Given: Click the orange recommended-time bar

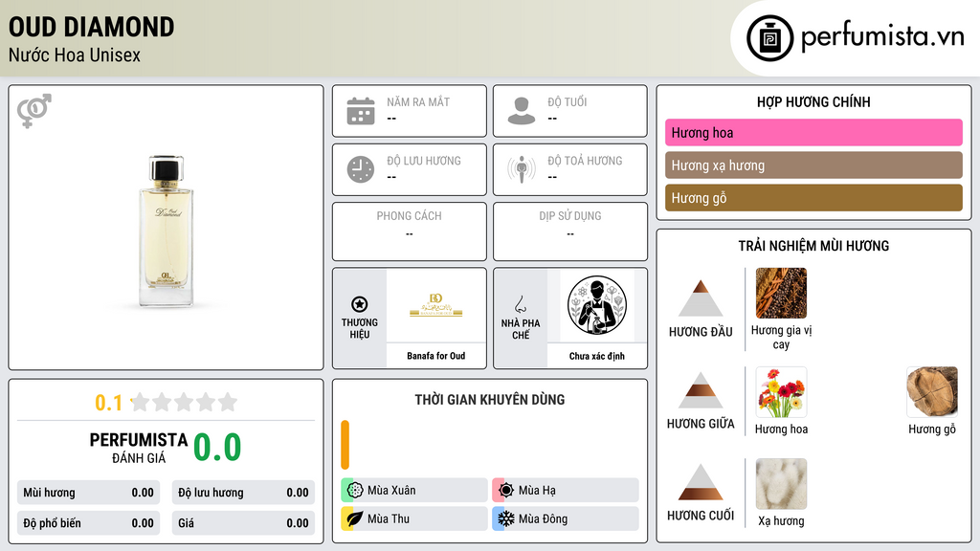Looking at the screenshot, I should [x=345, y=445].
